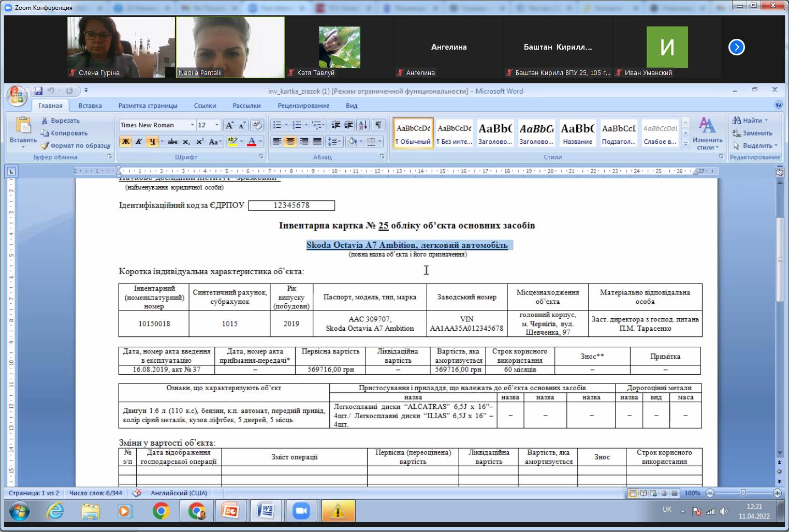Switch to Draft view in status bar
Image resolution: width=789 pixels, height=532 pixels.
tap(676, 493)
